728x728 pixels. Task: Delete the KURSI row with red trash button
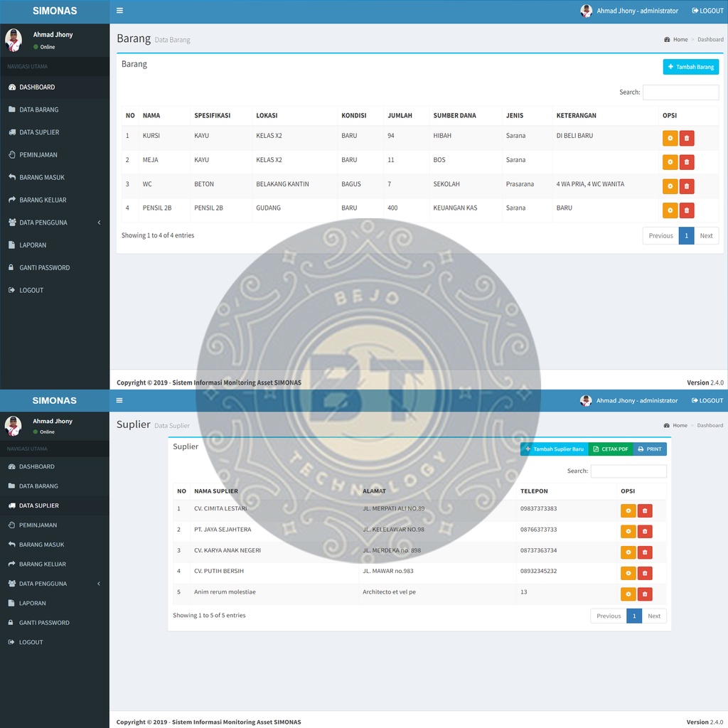687,139
